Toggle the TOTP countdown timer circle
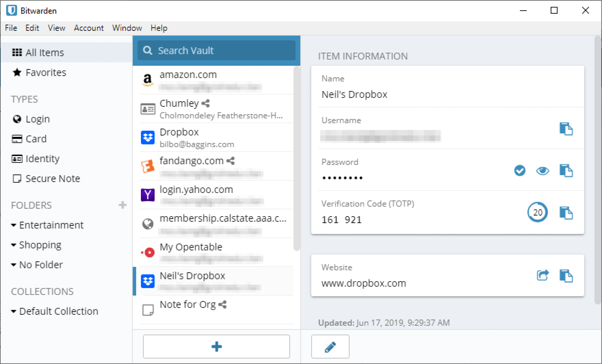The image size is (602, 364). [x=537, y=212]
